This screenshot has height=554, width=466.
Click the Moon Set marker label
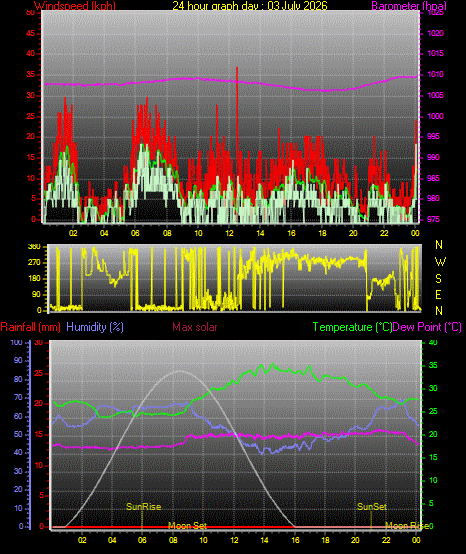(x=187, y=526)
